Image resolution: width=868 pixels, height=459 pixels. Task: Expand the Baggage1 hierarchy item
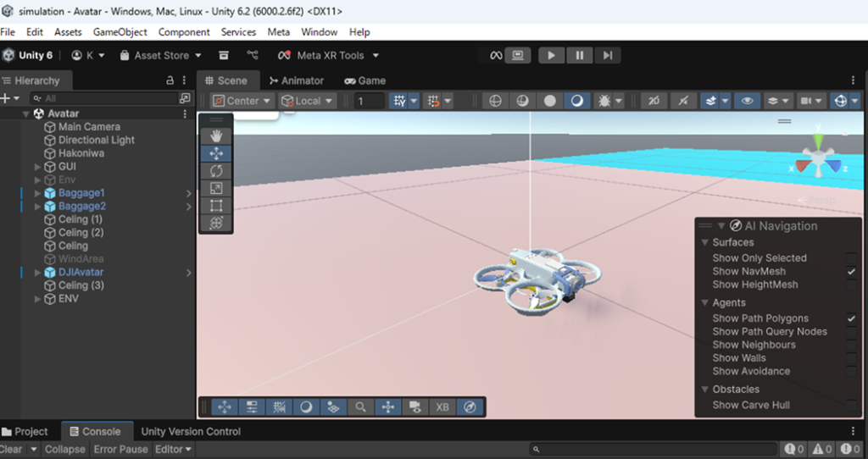(37, 193)
